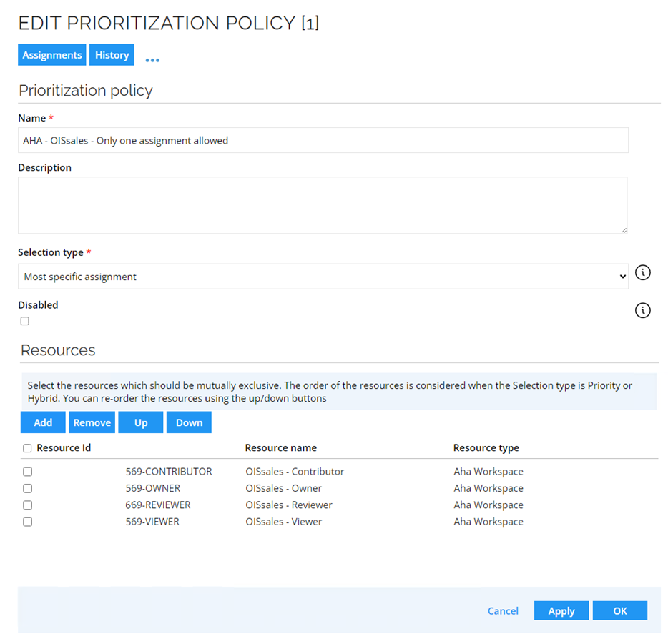Check the 569-CONTRIBUTOR resource row checkbox
This screenshot has width=668, height=644.
(x=28, y=472)
